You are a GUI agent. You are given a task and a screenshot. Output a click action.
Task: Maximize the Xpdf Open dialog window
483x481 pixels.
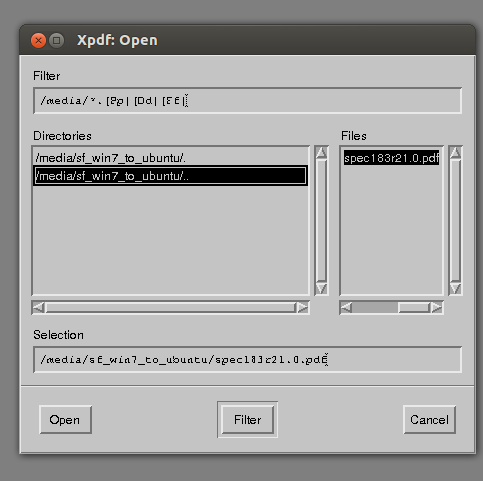tap(57, 41)
